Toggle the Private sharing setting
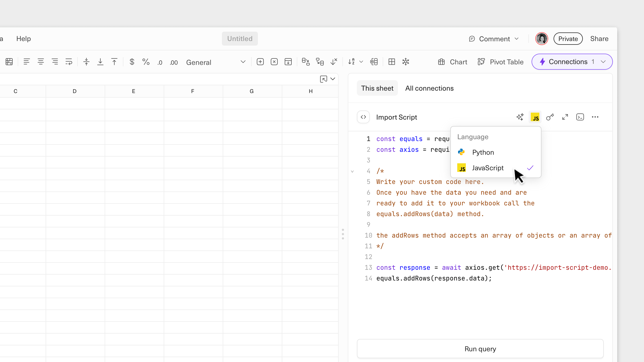This screenshot has height=362, width=644. click(x=568, y=39)
